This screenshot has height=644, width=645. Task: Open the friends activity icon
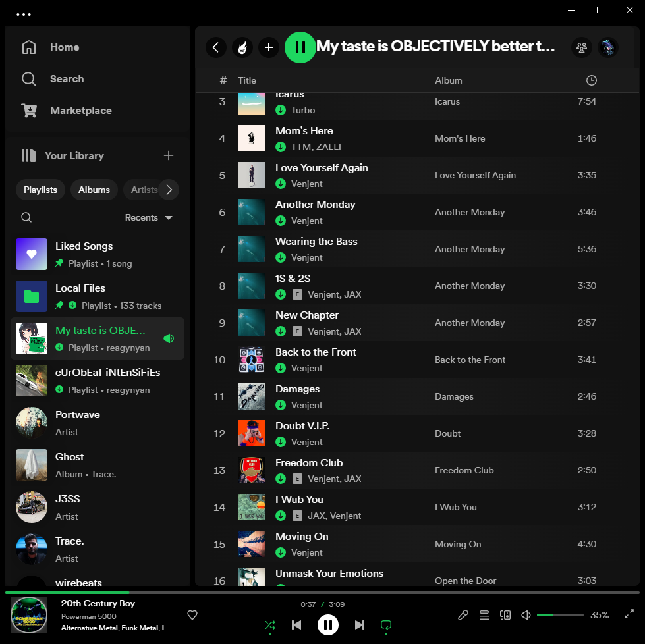click(x=582, y=47)
